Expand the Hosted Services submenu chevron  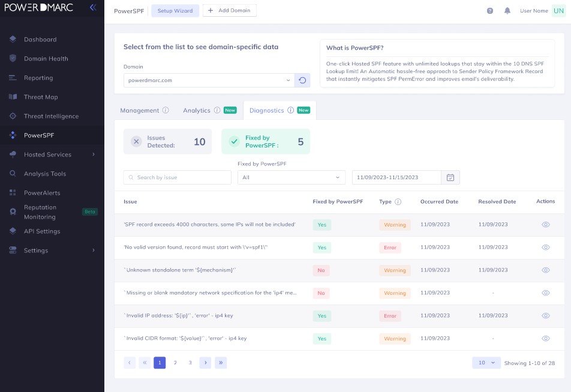94,154
